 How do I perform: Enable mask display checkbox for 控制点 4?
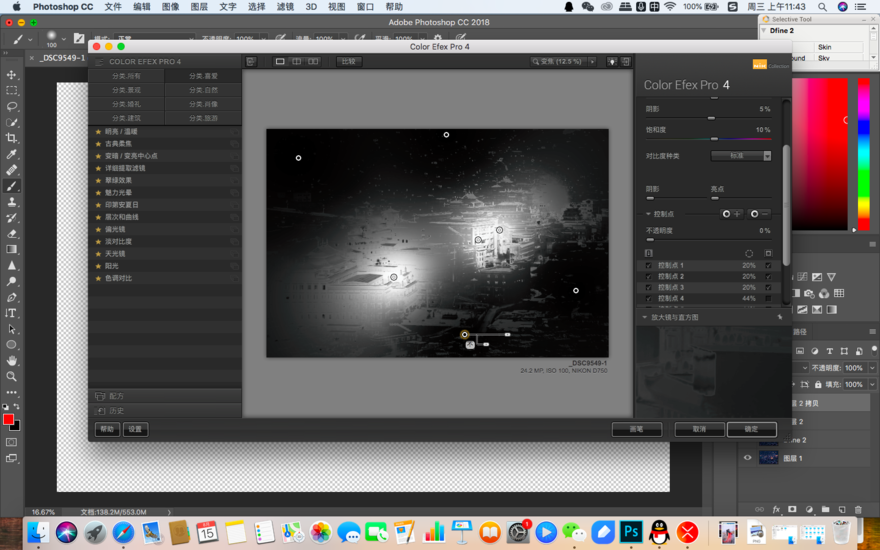point(768,299)
